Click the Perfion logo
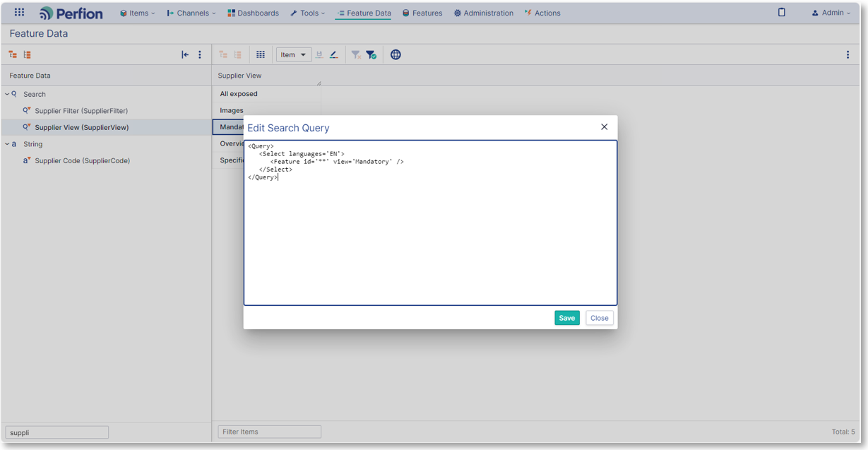868x450 pixels. tap(71, 13)
